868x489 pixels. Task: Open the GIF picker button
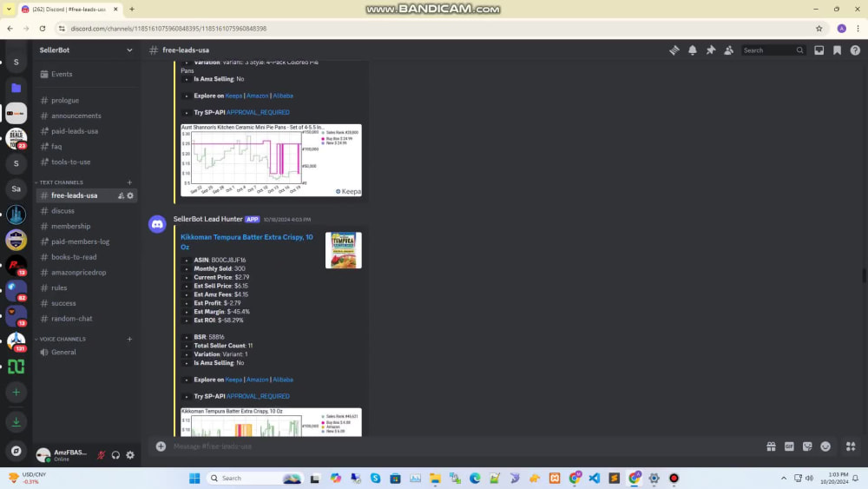(x=789, y=446)
